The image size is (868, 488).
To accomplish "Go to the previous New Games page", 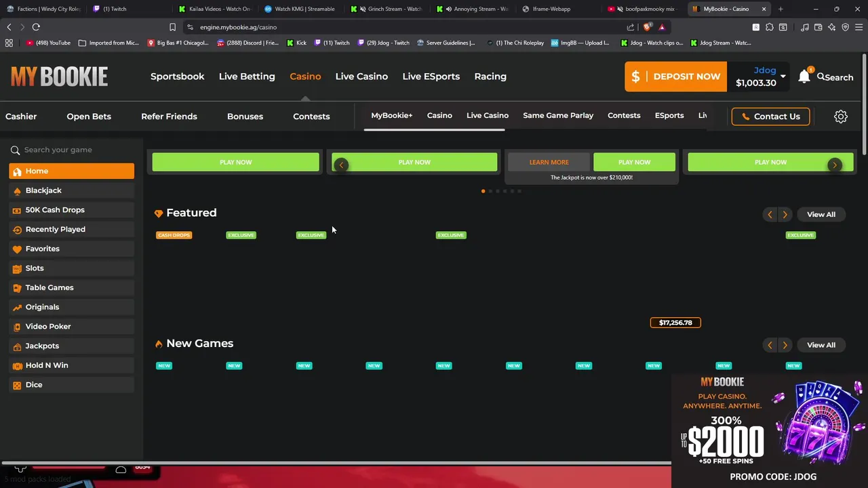I will click(770, 345).
